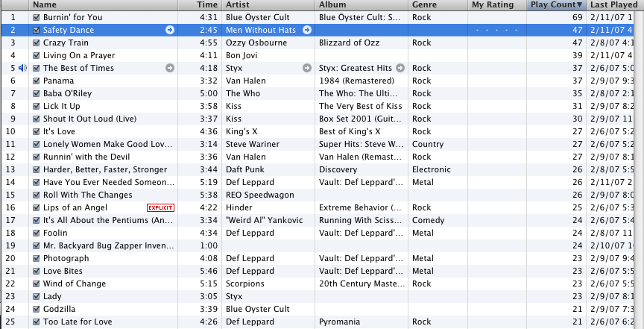Uncheck the Panama song checkbox
Image resolution: width=644 pixels, height=329 pixels.
(x=36, y=81)
